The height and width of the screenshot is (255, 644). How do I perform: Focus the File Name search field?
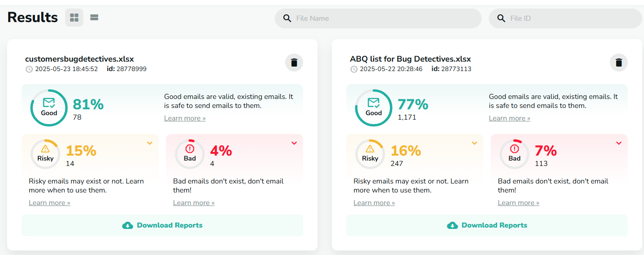(x=378, y=18)
